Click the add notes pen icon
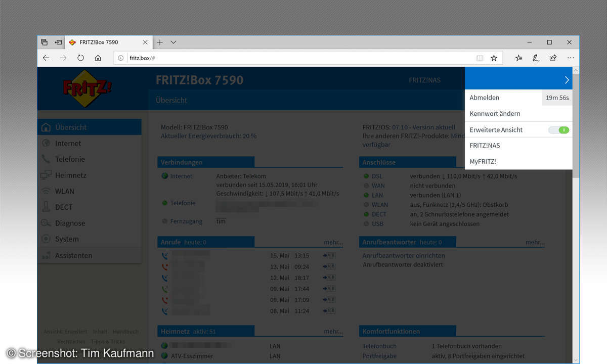This screenshot has height=364, width=607. [x=536, y=58]
